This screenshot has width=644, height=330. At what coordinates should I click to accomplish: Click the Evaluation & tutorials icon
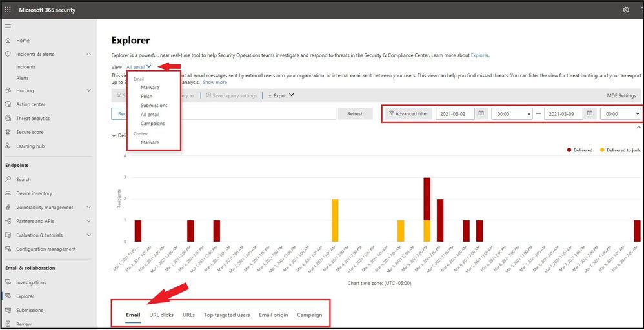8,235
